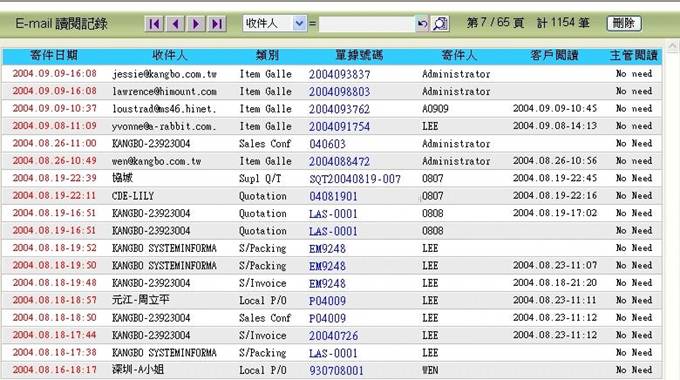680x380 pixels.
Task: Select recipient lawrence@himount.com
Action: [164, 92]
